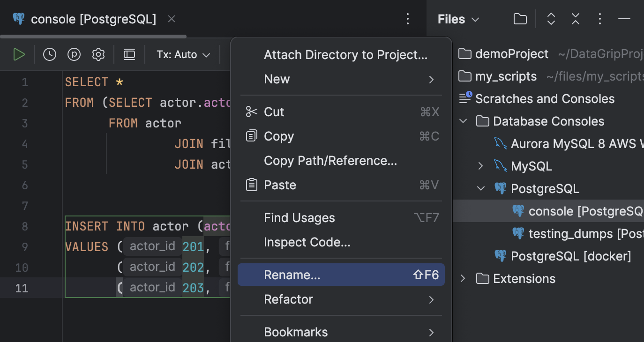The height and width of the screenshot is (342, 644).
Task: Expand all nodes using Files panel icon
Action: click(x=551, y=19)
